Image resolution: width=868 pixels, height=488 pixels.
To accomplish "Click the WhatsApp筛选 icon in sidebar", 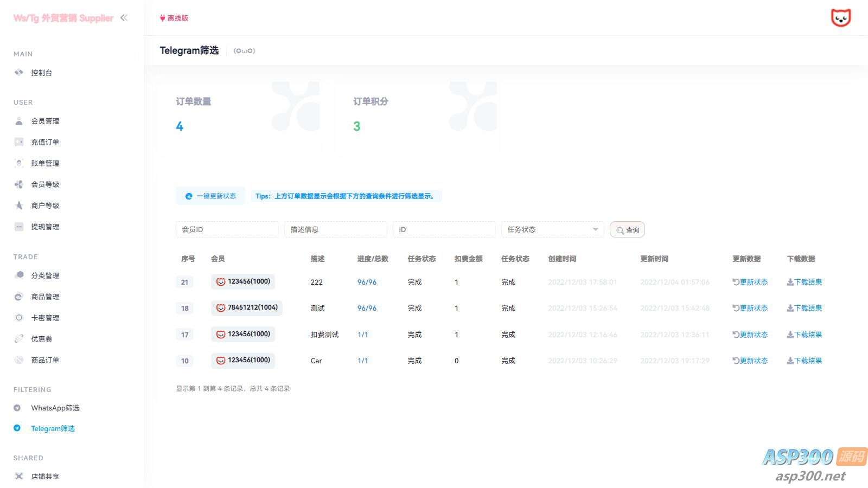I will pyautogui.click(x=17, y=408).
